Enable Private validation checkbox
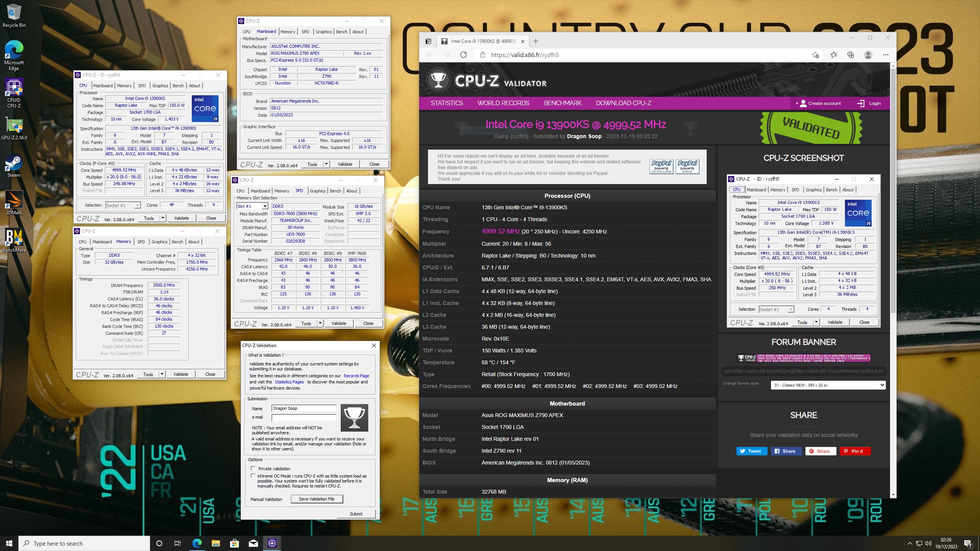Viewport: 980px width, 551px height. 253,468
